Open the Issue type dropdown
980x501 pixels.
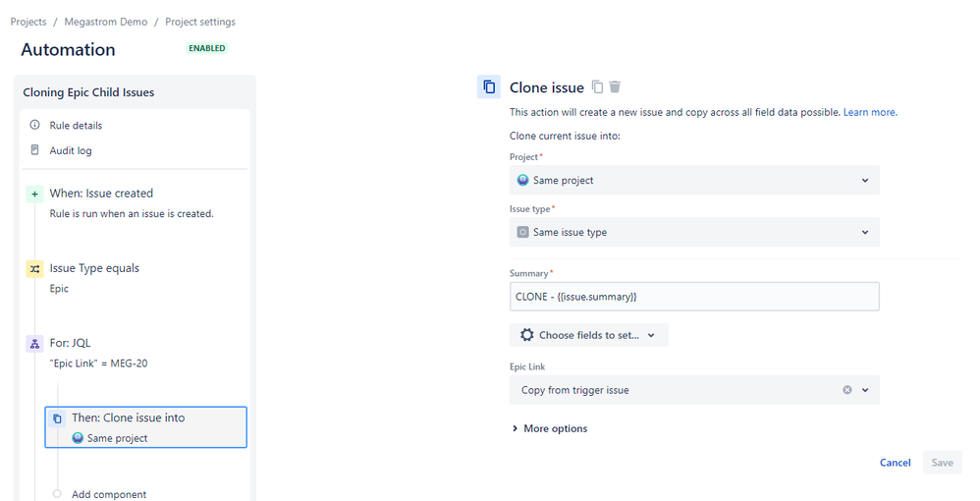pos(694,232)
